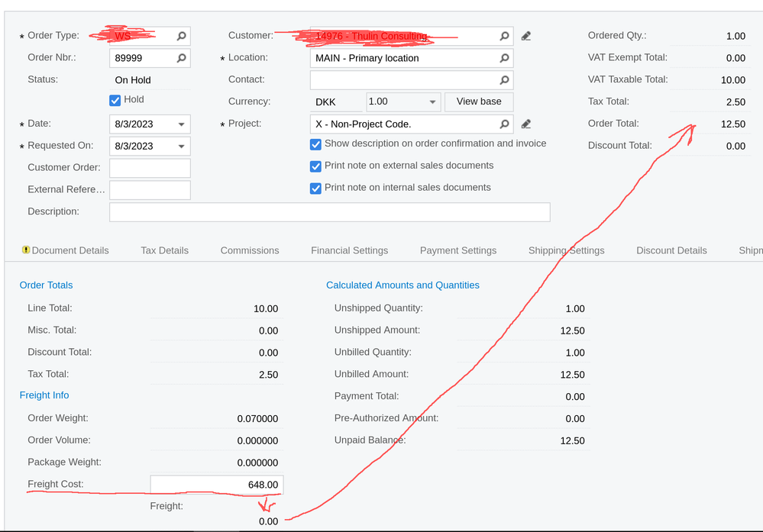Toggle Show description on order confirmation checkbox

[x=315, y=144]
